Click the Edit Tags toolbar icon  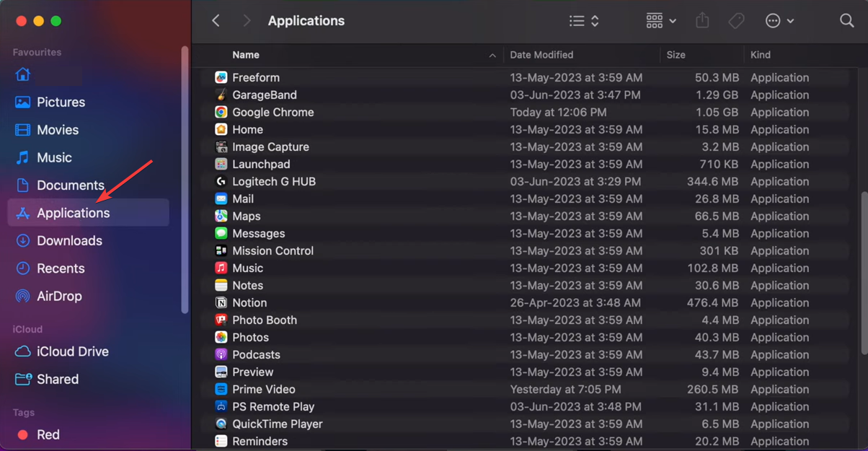[736, 21]
